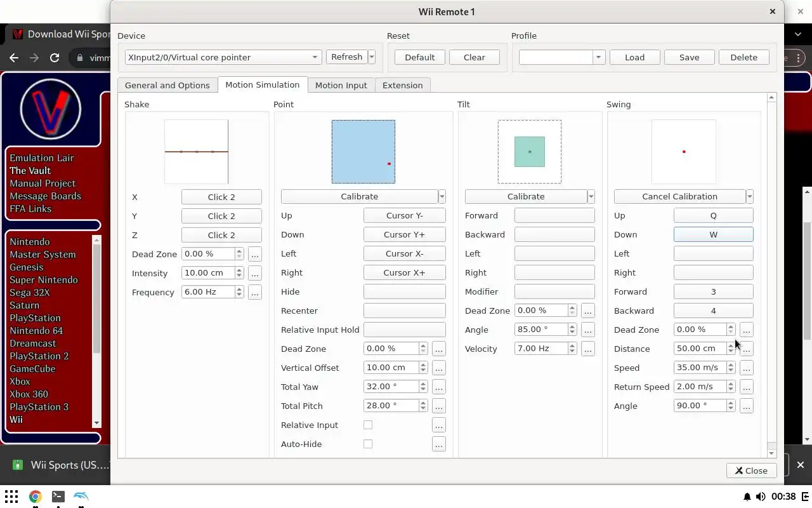
Task: Open the Auto-Hide '...' options button
Action: [x=438, y=444]
